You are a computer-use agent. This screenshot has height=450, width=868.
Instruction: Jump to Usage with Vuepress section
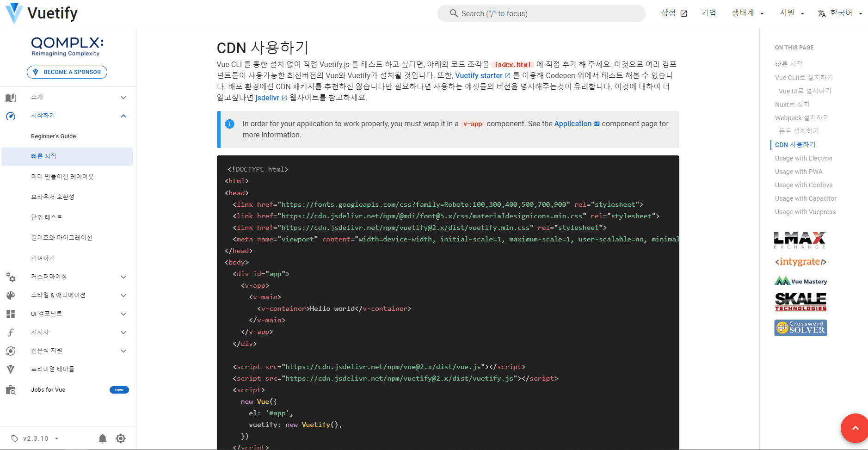click(x=805, y=212)
